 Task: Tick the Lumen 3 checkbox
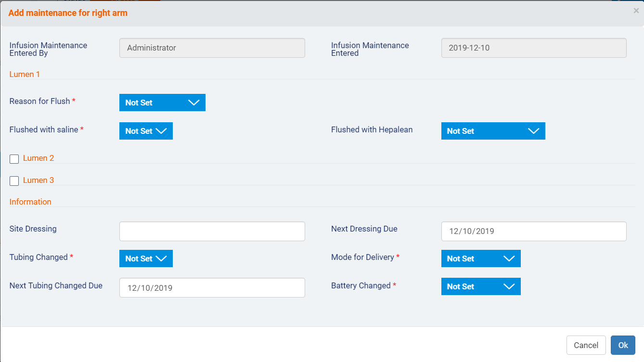point(14,181)
